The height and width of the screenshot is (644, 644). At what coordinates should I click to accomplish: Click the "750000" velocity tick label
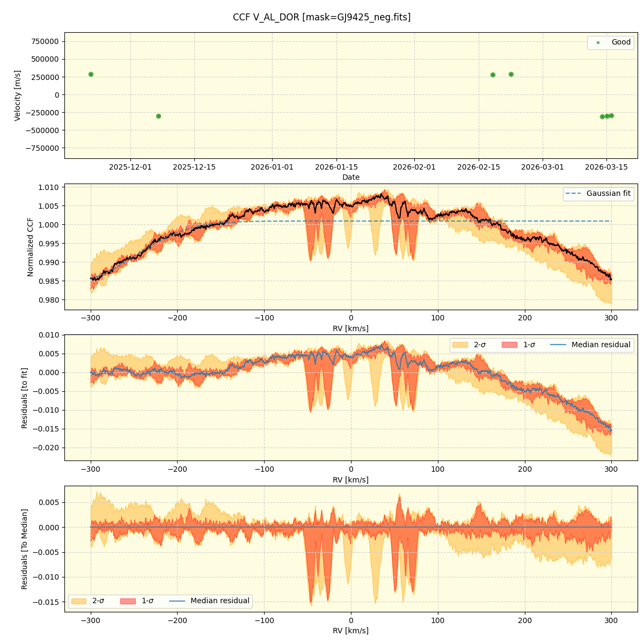[x=45, y=41]
